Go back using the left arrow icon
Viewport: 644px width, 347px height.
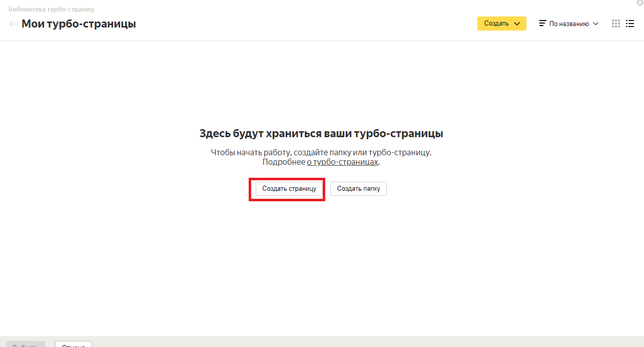point(13,24)
